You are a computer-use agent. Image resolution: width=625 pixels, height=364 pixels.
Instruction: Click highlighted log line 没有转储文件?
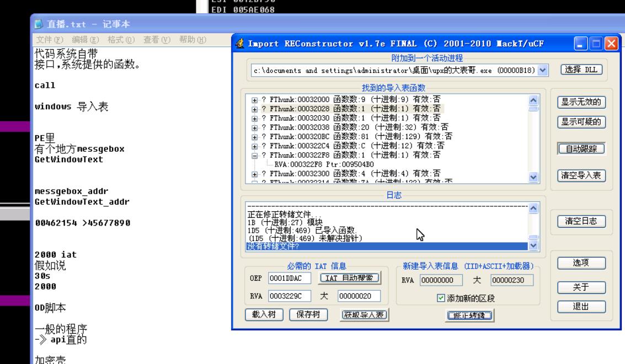tap(387, 247)
